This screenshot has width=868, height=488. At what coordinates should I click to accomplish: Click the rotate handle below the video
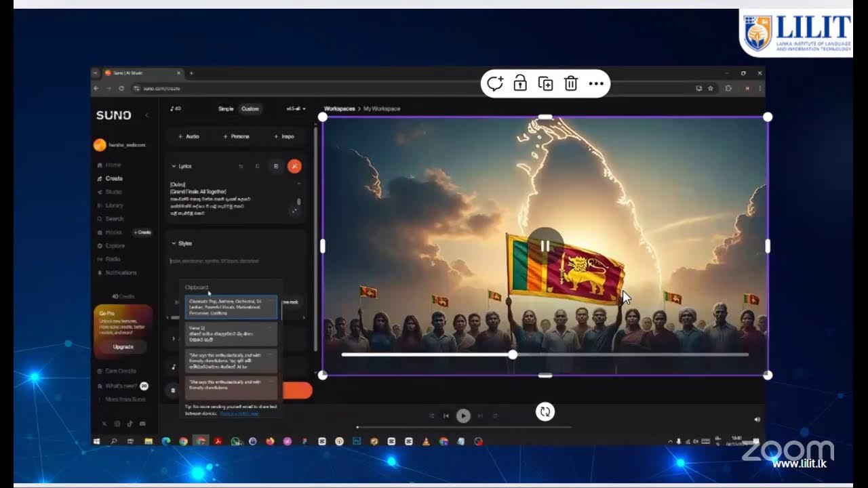[545, 411]
